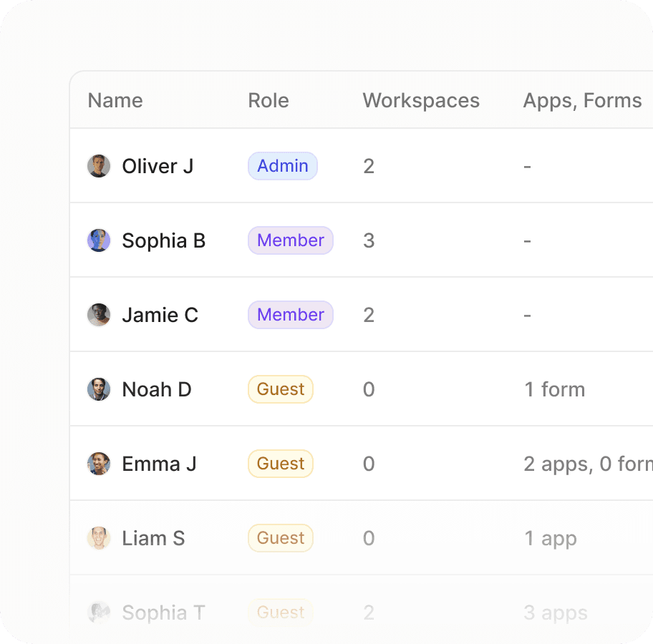Viewport: 653px width, 644px height.
Task: Open Noah D's avatar image
Action: [x=99, y=389]
